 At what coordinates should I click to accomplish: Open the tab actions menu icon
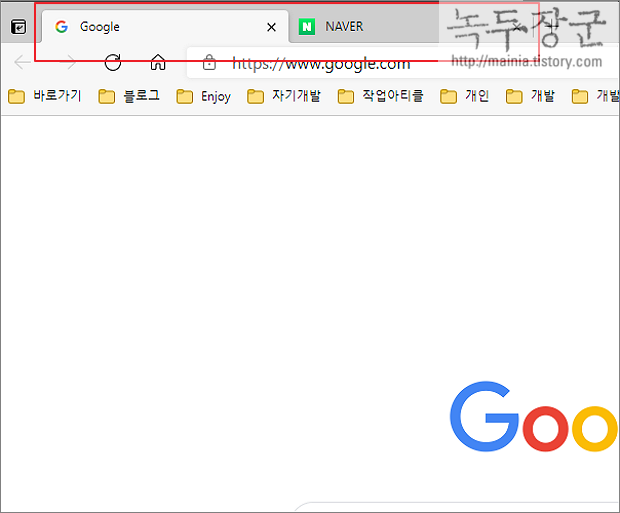[x=19, y=27]
